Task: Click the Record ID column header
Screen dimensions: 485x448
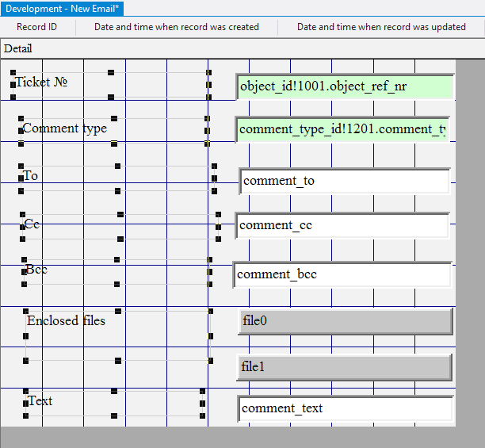Action: [x=36, y=27]
